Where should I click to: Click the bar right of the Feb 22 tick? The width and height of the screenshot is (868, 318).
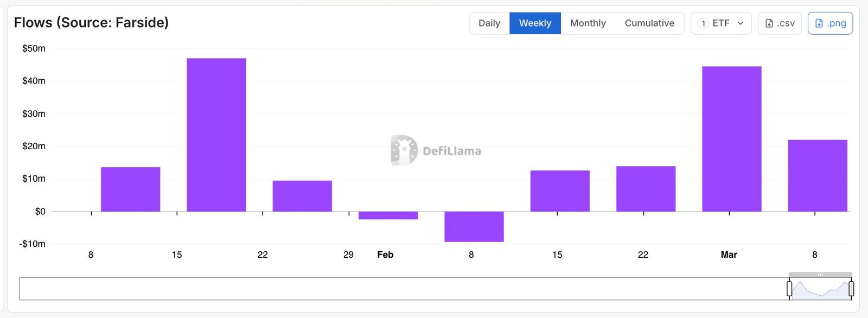(x=646, y=189)
